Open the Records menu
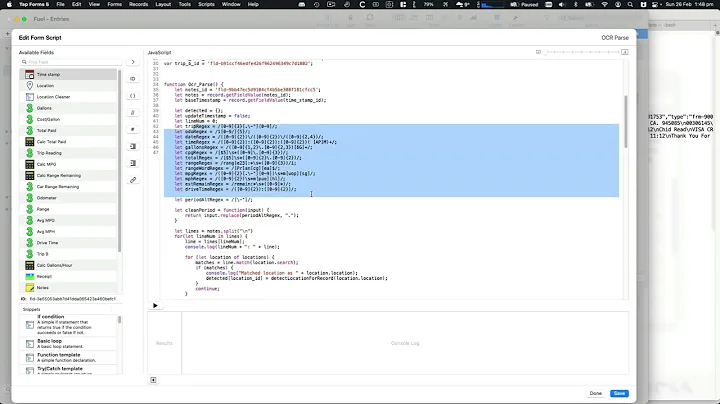Image resolution: width=720 pixels, height=404 pixels. coord(138,4)
